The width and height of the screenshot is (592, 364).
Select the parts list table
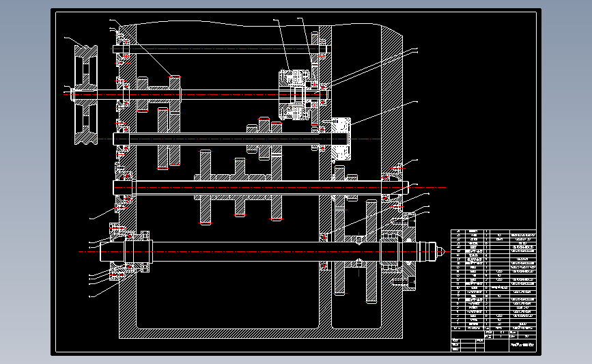point(494,280)
